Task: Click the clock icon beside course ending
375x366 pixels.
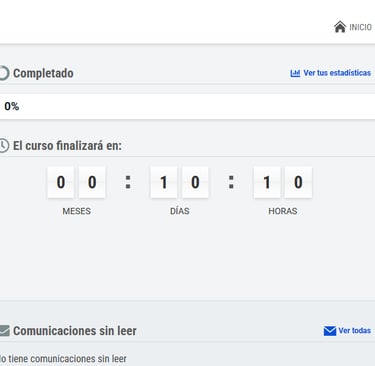Action: [x=4, y=146]
